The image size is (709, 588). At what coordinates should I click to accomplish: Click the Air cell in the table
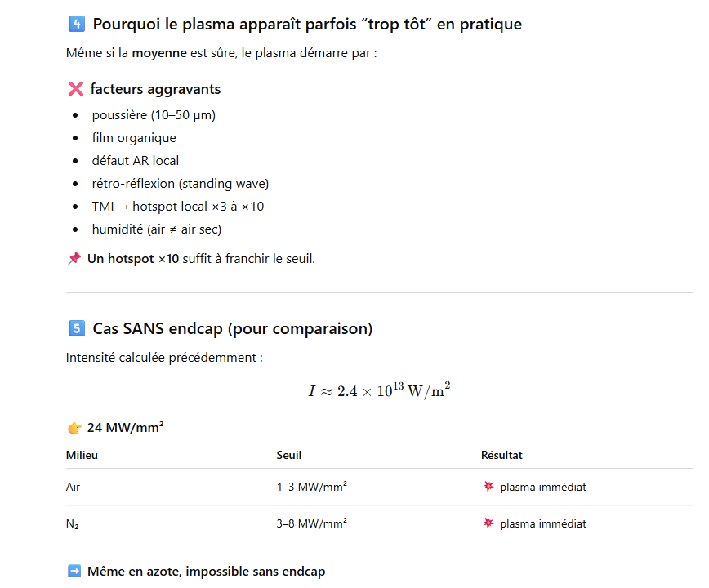point(74,488)
